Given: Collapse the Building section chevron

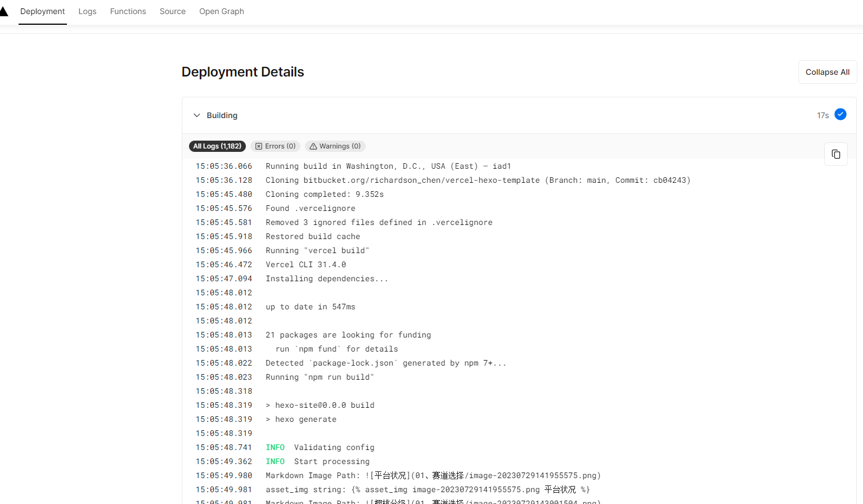Looking at the screenshot, I should [197, 115].
